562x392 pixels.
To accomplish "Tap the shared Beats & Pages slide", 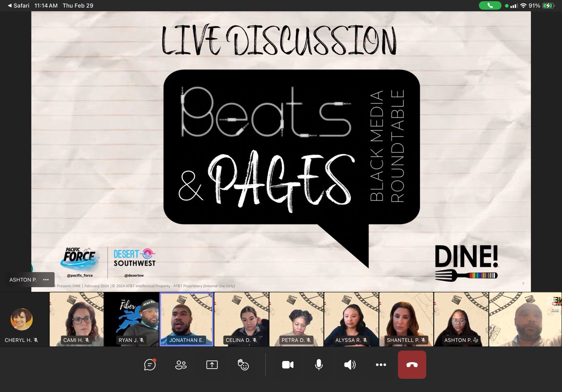I will [x=281, y=151].
